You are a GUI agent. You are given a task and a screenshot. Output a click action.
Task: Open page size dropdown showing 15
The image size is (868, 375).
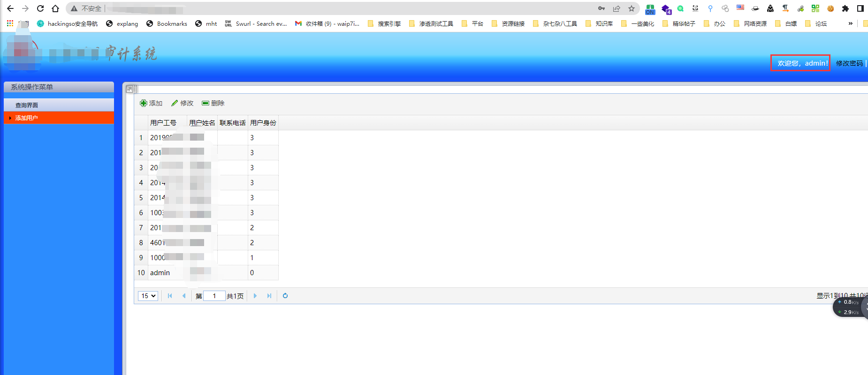(148, 296)
